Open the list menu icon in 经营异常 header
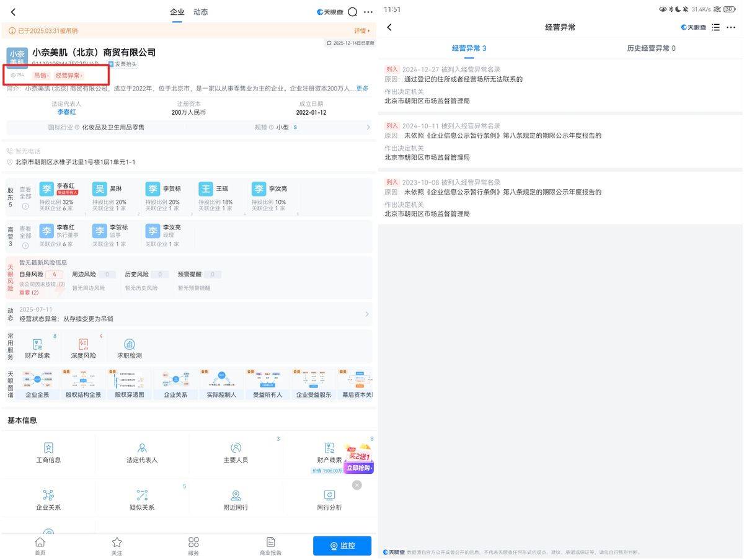The image size is (744, 560). pos(715,27)
